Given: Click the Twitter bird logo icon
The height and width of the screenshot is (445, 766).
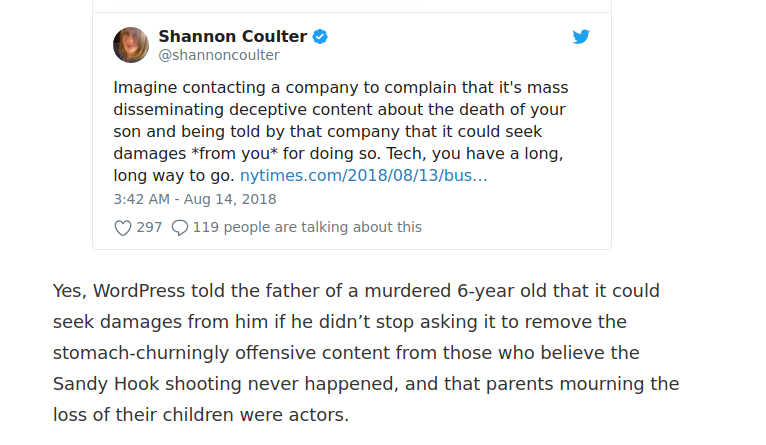Looking at the screenshot, I should click(581, 37).
